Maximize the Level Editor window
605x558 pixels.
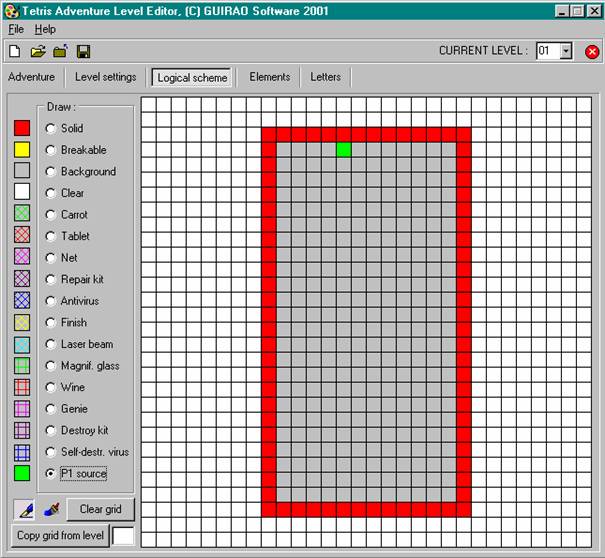point(577,11)
